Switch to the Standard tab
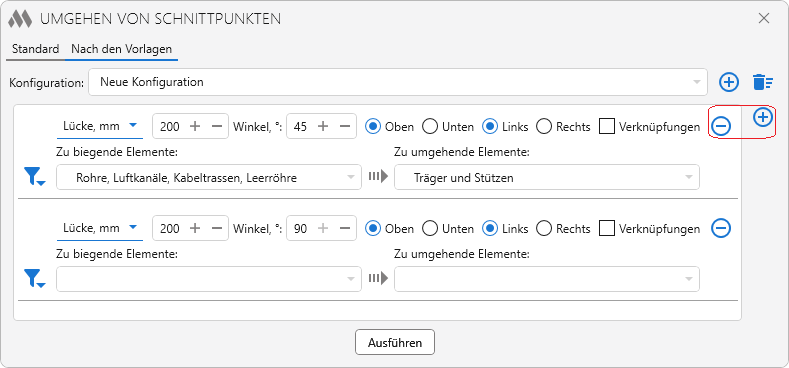 click(36, 49)
